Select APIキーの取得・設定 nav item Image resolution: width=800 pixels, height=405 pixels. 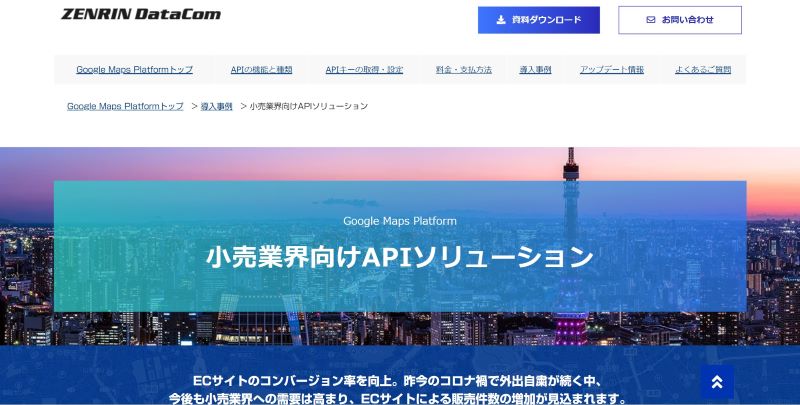pos(364,69)
